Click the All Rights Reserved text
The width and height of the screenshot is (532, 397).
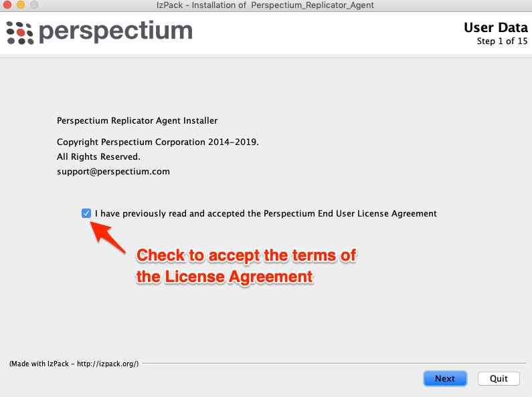(x=98, y=157)
